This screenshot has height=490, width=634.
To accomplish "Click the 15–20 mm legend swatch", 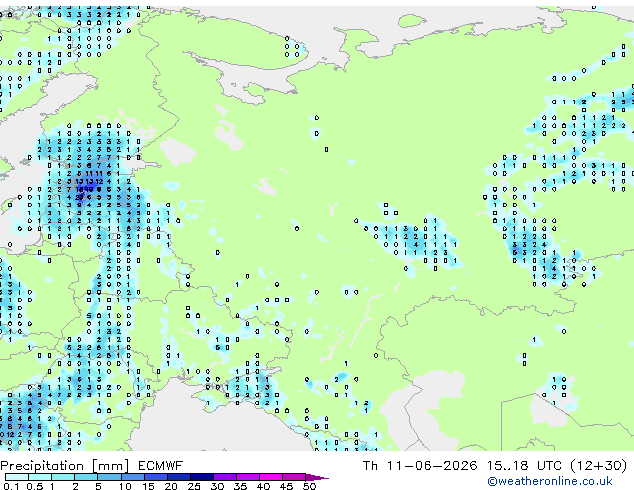I will click(155, 477).
